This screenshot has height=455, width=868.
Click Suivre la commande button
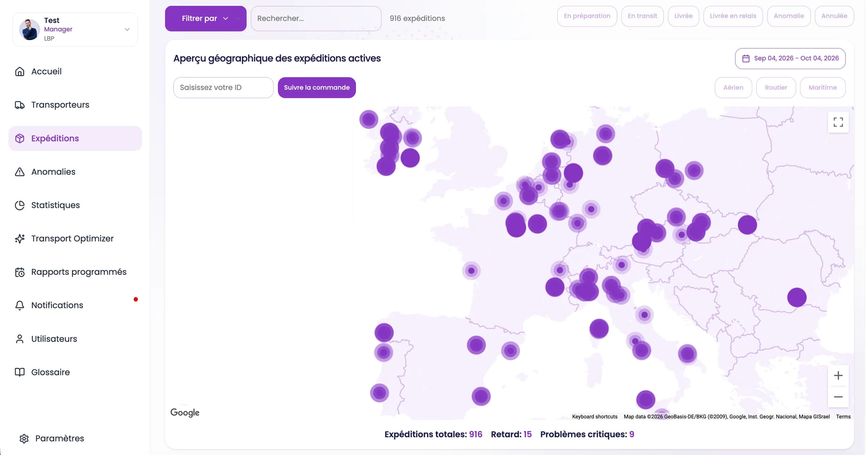point(316,88)
